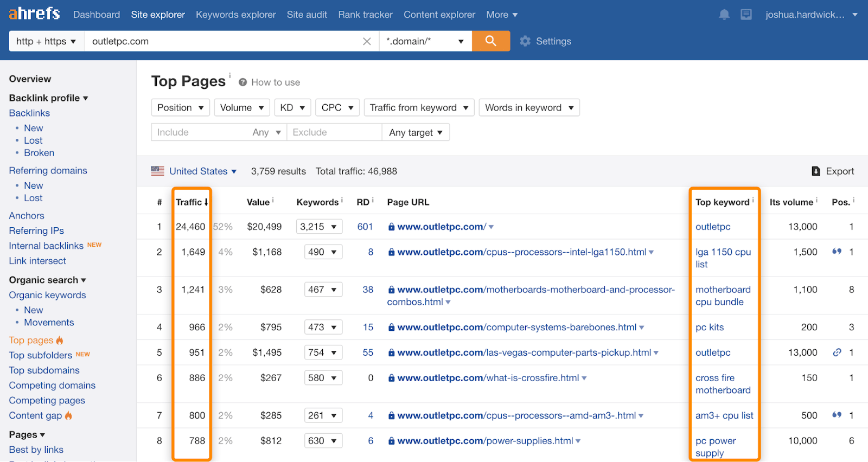Open the Referring domains link

tap(48, 170)
